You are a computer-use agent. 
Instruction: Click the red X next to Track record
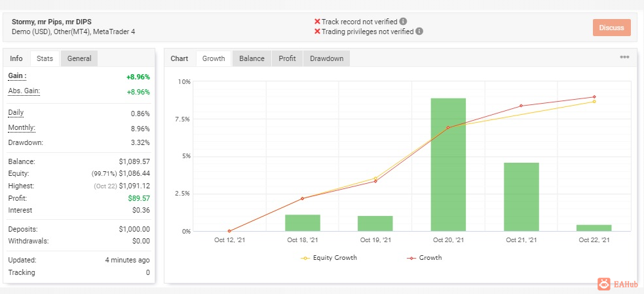[x=317, y=22]
